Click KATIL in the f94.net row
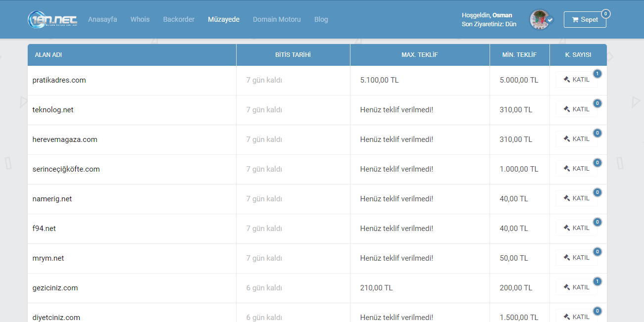644x322 pixels. (577, 228)
